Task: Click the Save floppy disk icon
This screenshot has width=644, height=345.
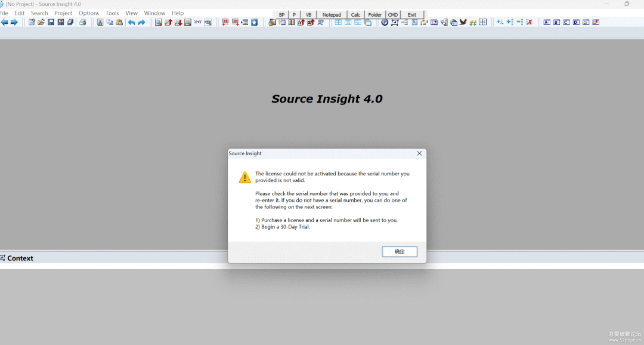Action: [x=51, y=23]
